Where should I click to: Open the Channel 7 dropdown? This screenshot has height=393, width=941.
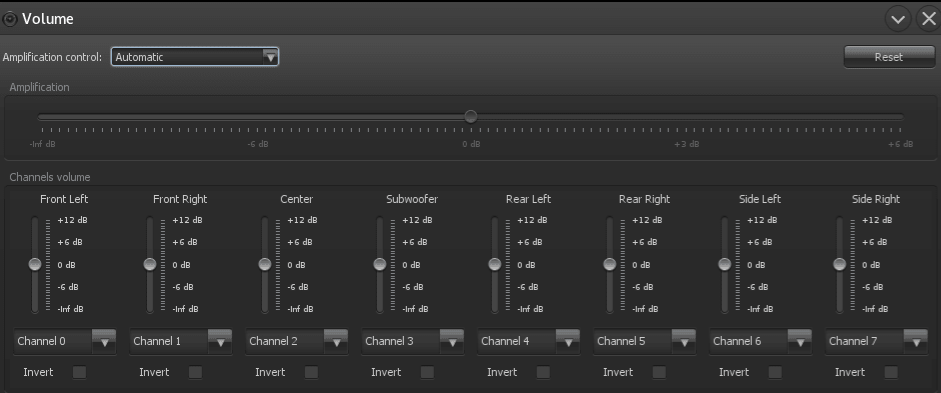876,341
